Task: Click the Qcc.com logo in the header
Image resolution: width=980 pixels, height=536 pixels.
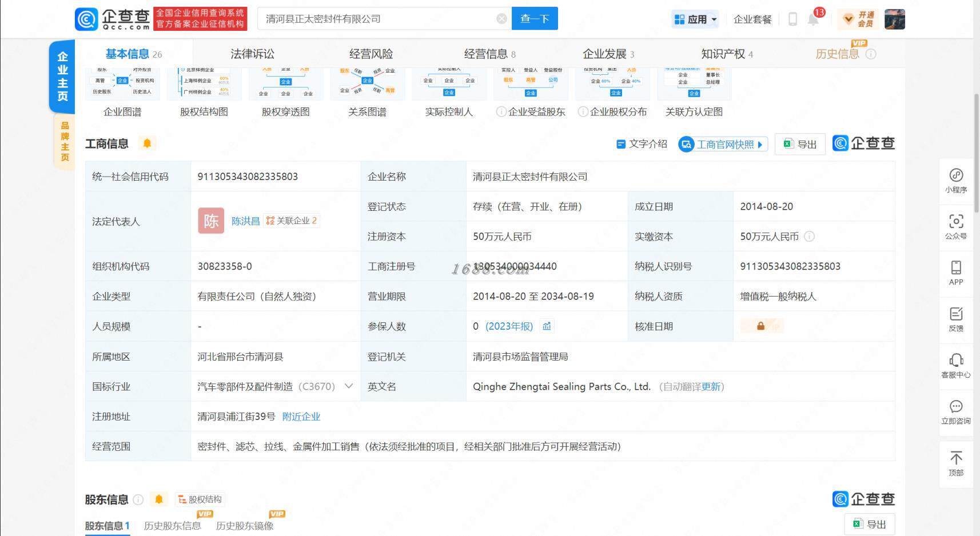Action: click(x=112, y=19)
